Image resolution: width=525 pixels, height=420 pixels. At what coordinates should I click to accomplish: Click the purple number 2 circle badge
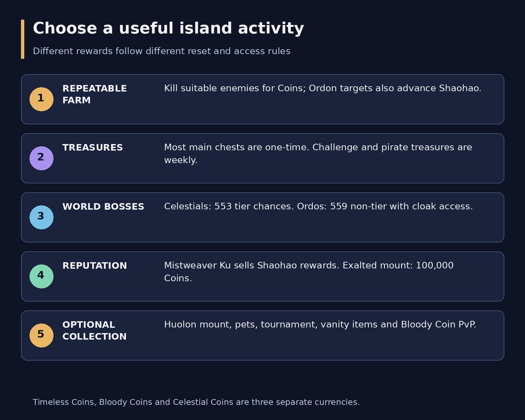click(x=41, y=158)
